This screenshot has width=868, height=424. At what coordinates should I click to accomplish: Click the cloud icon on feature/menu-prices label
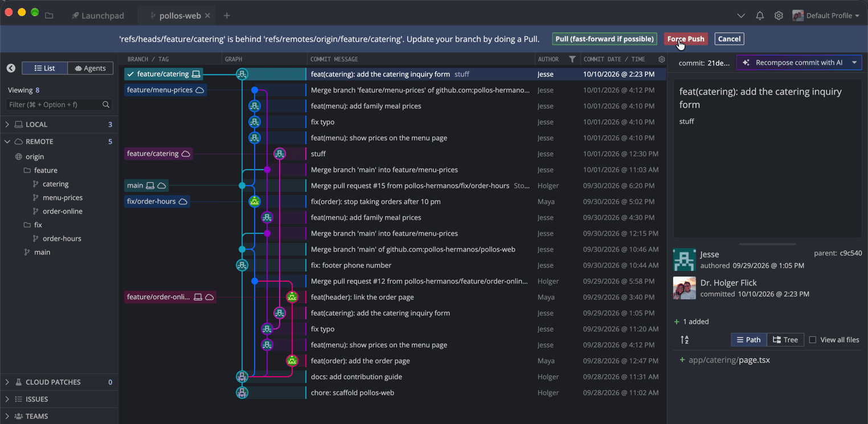click(x=200, y=90)
